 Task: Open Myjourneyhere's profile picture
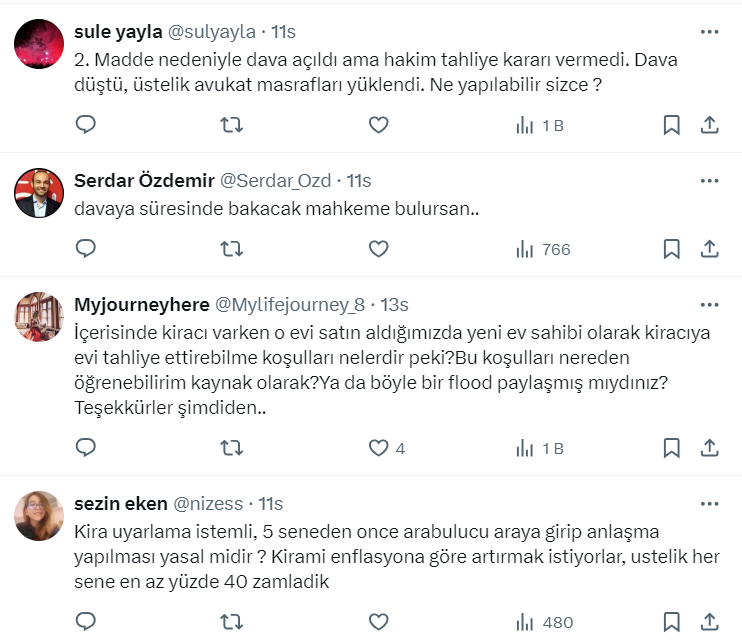(x=39, y=317)
